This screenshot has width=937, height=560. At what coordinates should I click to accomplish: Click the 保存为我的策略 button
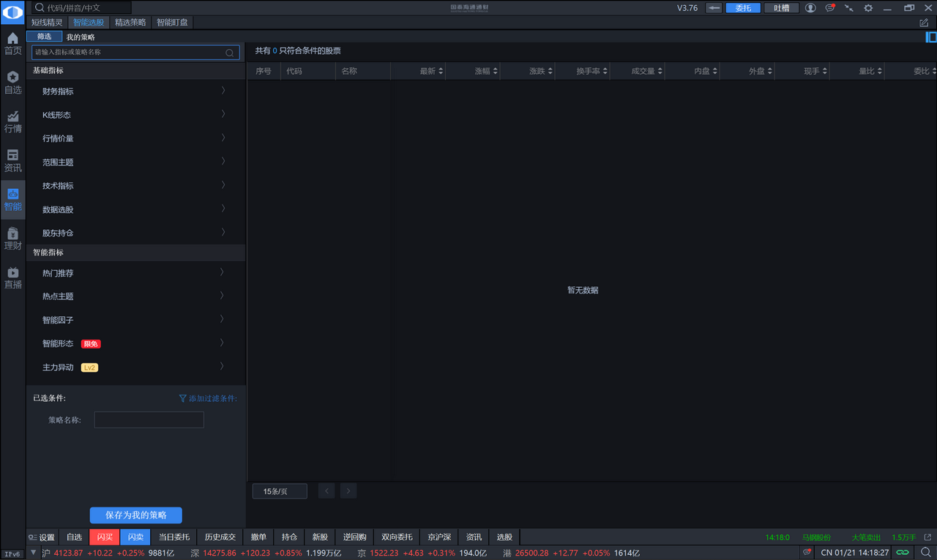[x=136, y=515]
